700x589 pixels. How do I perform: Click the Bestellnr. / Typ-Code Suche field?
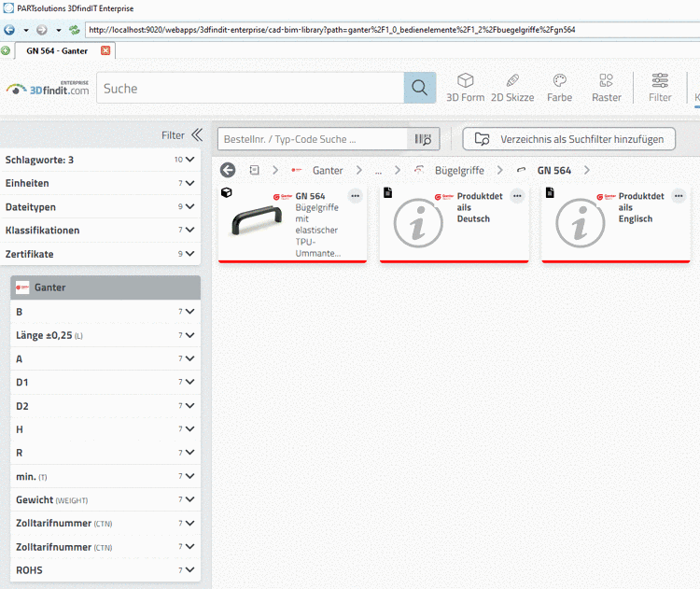click(x=313, y=139)
